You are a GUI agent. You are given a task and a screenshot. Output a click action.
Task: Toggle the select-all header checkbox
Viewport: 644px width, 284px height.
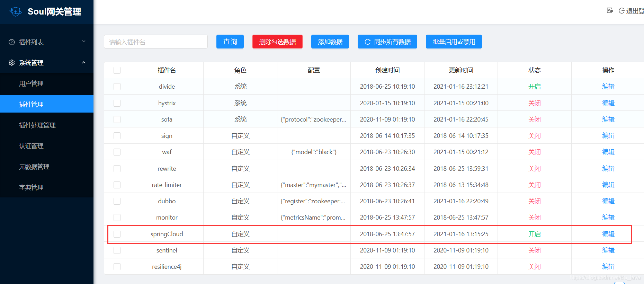(x=117, y=70)
